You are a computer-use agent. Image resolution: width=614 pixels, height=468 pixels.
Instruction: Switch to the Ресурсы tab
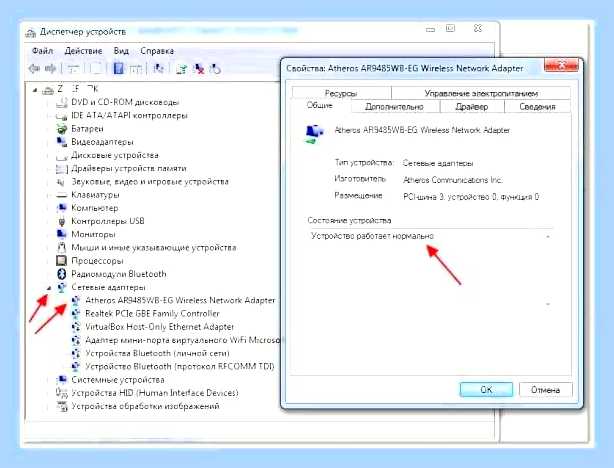click(x=341, y=93)
